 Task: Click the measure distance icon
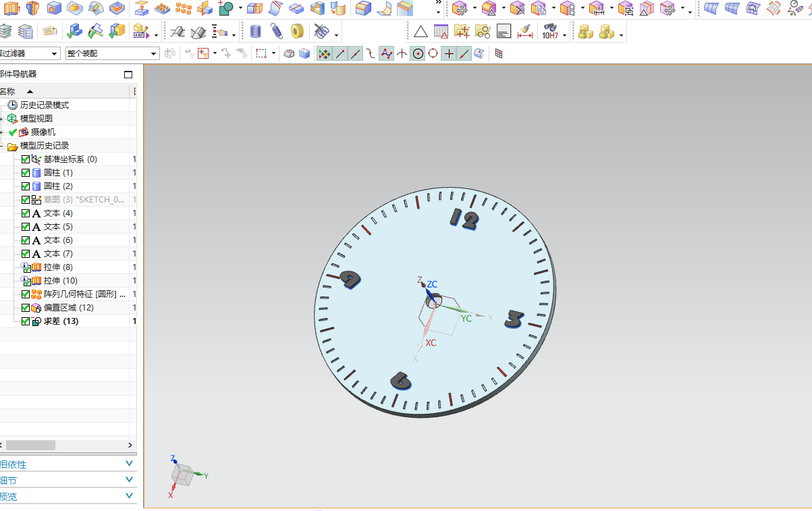tap(524, 32)
